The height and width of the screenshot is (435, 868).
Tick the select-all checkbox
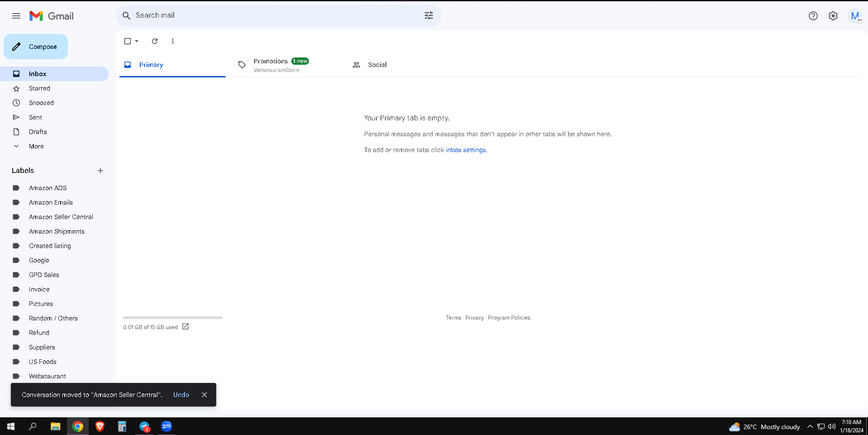(x=128, y=41)
